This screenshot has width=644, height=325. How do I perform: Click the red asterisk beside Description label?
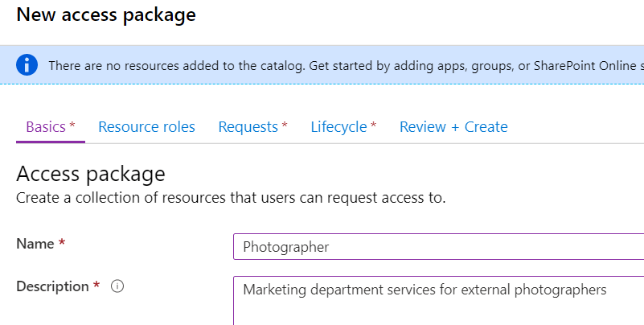(x=96, y=286)
